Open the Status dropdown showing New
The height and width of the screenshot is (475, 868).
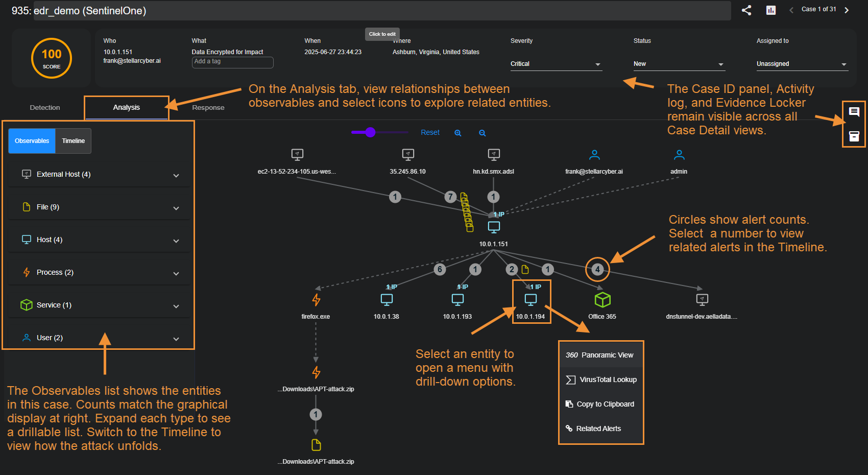click(679, 64)
